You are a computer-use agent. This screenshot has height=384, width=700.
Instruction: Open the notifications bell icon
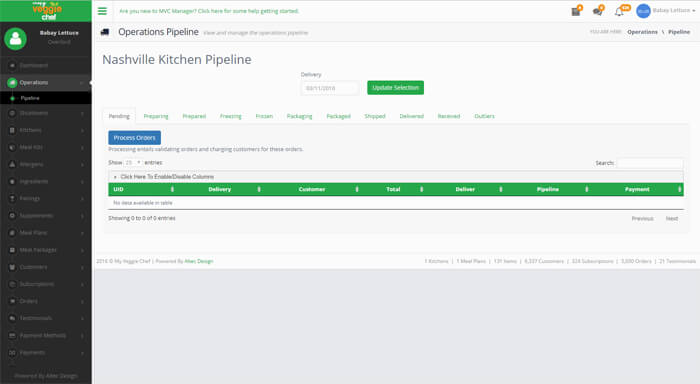click(619, 12)
